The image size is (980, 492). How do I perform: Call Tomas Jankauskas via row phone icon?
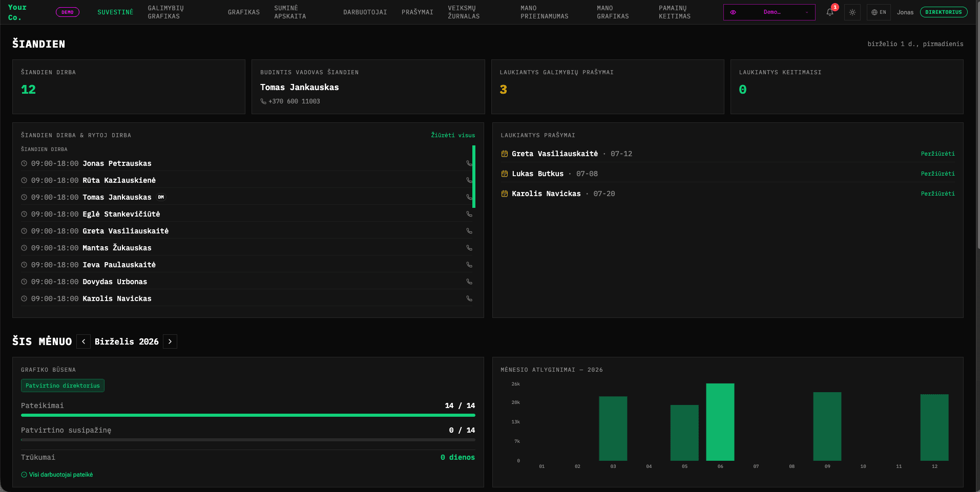pyautogui.click(x=469, y=197)
